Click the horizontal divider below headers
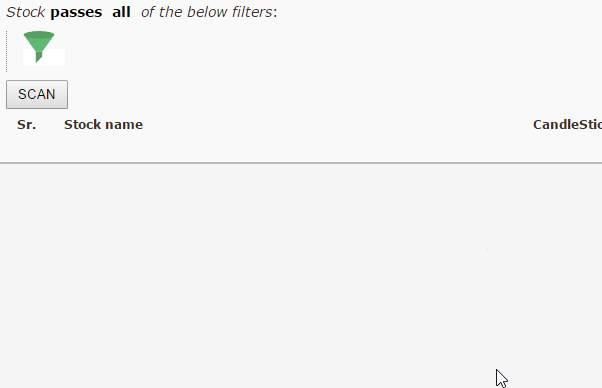602x388 pixels. click(301, 163)
